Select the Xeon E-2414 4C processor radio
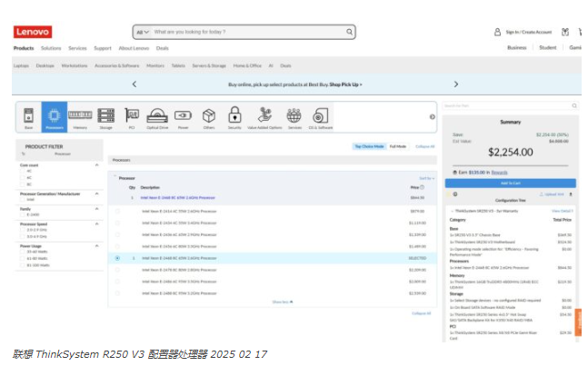The height and width of the screenshot is (376, 588). 117,211
